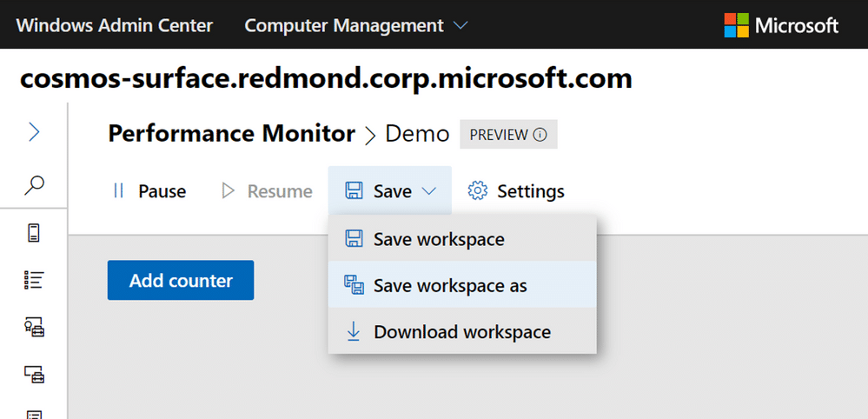
Task: Click the Resume button
Action: pos(267,191)
